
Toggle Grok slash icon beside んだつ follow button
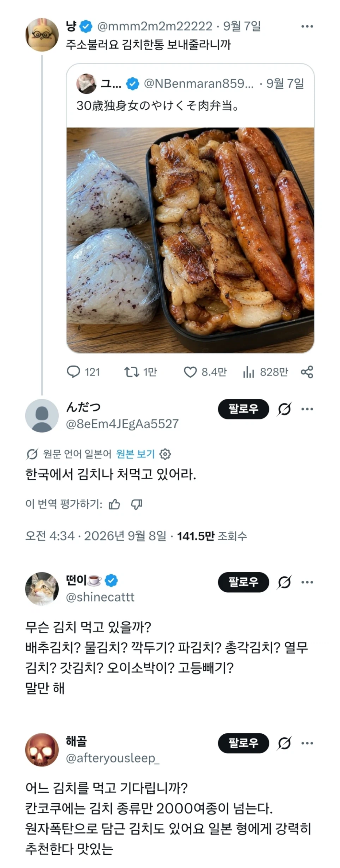point(284,409)
